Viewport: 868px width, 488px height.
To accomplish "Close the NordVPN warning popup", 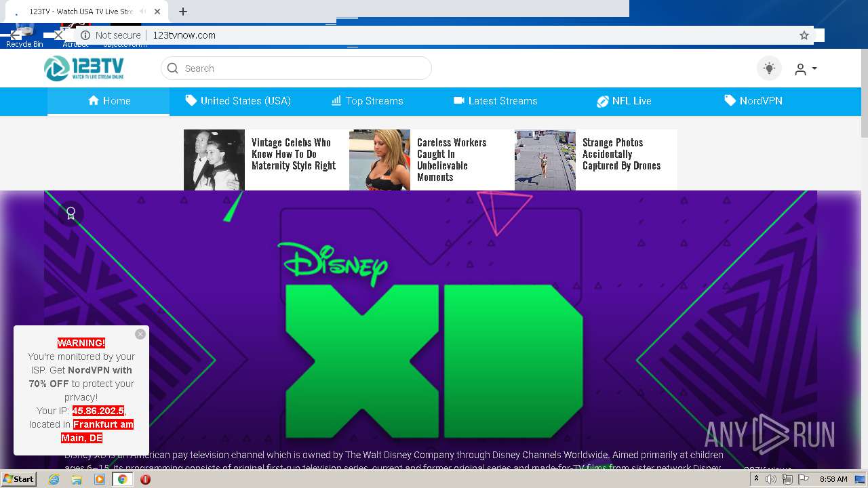I will tap(140, 334).
